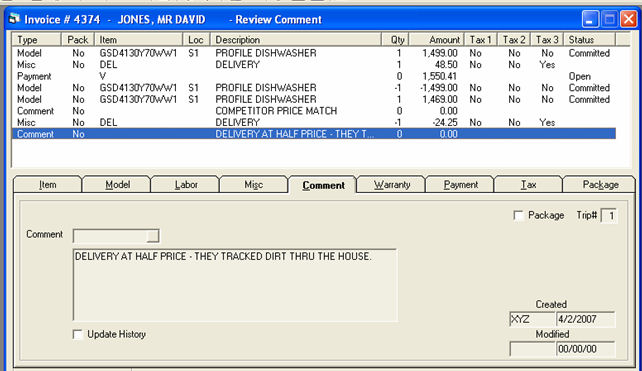642x371 pixels.
Task: Select the dishwasher row with amount 1,469.00
Action: [x=314, y=100]
